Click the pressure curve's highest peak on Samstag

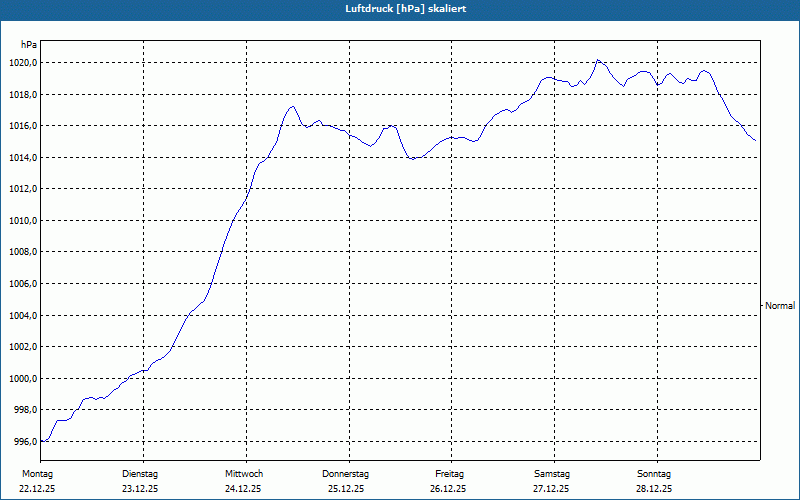tap(598, 60)
